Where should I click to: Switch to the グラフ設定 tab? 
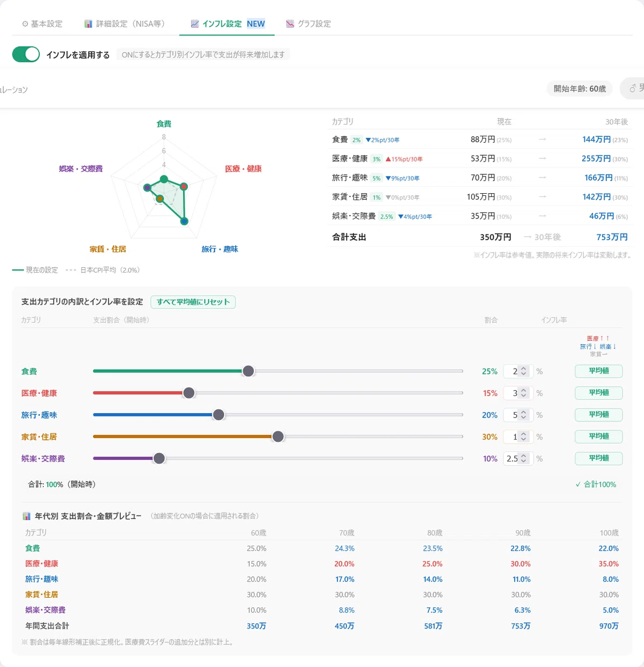tap(308, 24)
